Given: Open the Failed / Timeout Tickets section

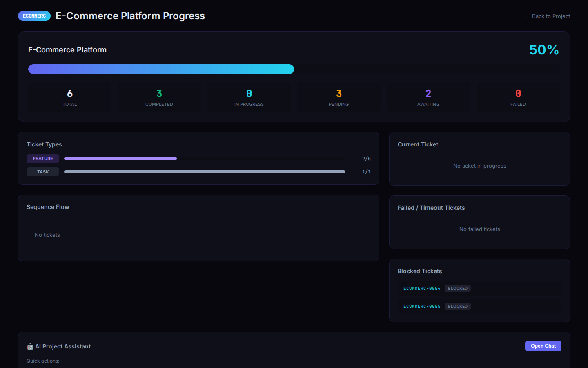Looking at the screenshot, I should pyautogui.click(x=431, y=208).
